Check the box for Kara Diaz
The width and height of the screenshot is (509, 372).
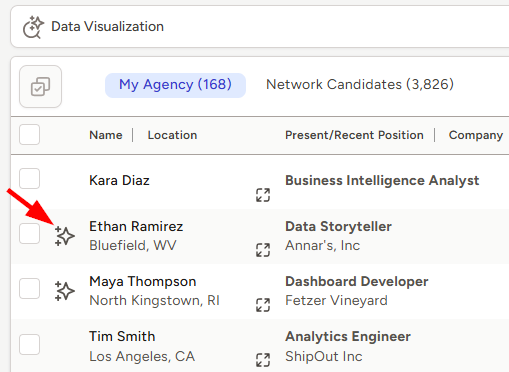coord(29,179)
